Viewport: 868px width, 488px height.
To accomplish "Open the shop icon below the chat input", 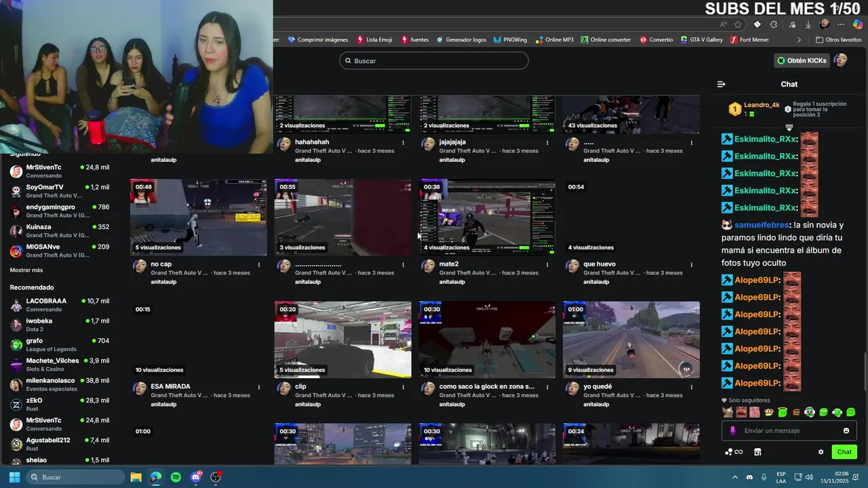I will coord(757,452).
